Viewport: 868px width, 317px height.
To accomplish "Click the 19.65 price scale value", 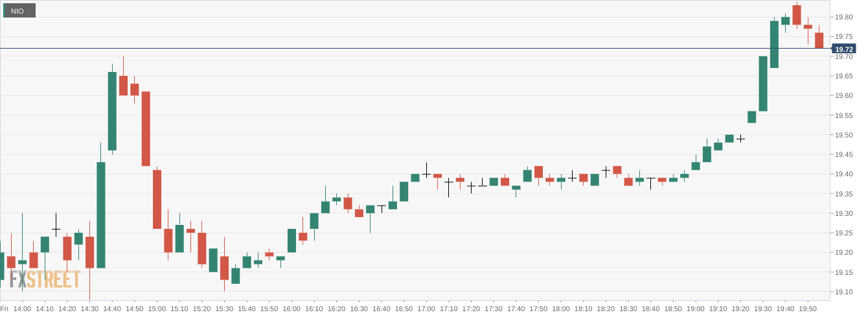I will pos(843,76).
